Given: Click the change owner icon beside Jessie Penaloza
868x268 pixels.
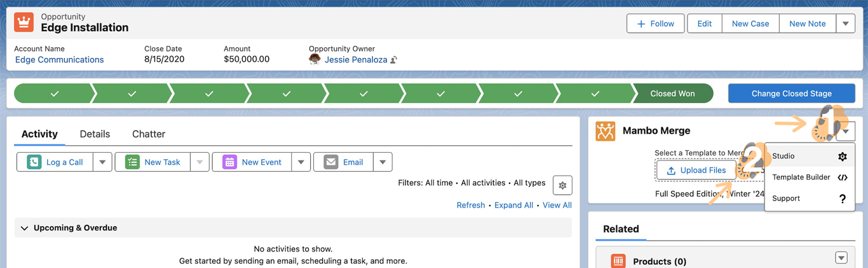Looking at the screenshot, I should [394, 60].
